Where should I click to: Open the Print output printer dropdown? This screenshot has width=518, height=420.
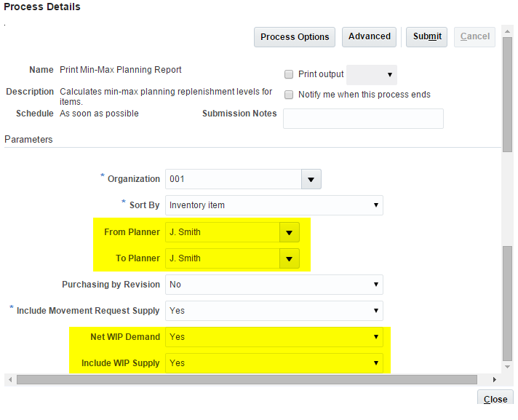coord(372,74)
